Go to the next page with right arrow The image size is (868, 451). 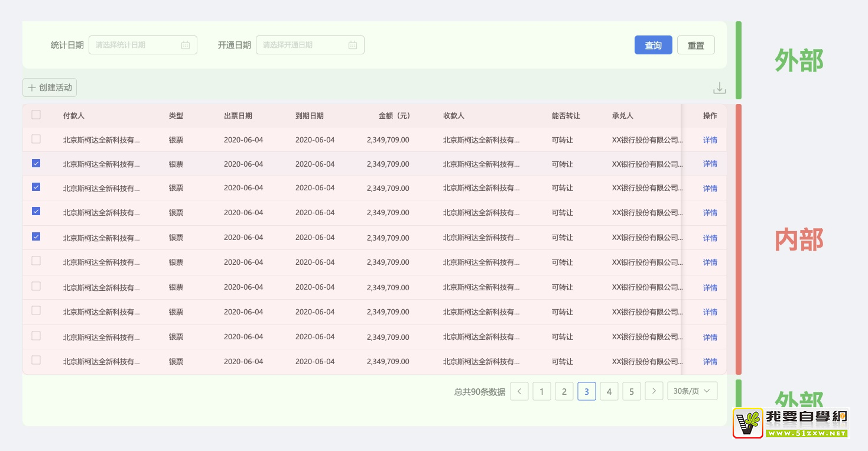[654, 391]
